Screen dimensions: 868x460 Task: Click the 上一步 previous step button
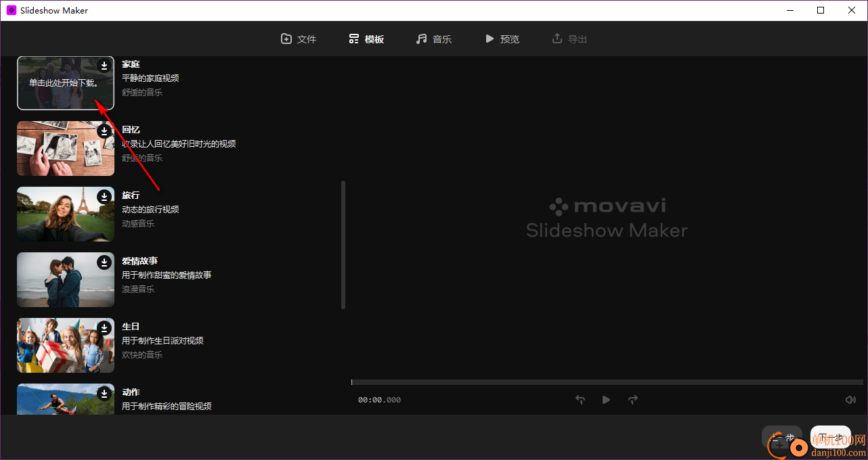(x=782, y=437)
